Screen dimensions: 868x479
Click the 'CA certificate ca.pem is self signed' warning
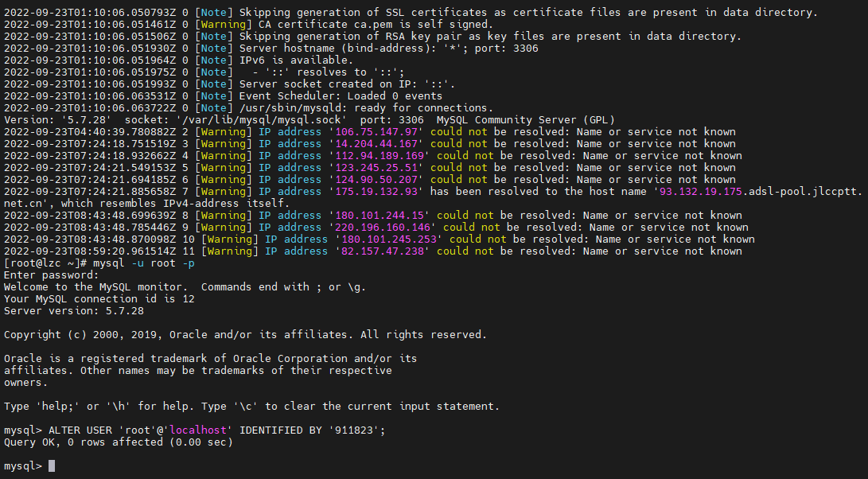click(x=376, y=25)
